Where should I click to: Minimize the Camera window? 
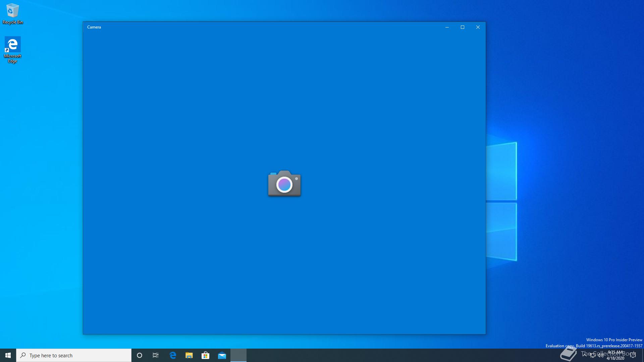pyautogui.click(x=447, y=27)
